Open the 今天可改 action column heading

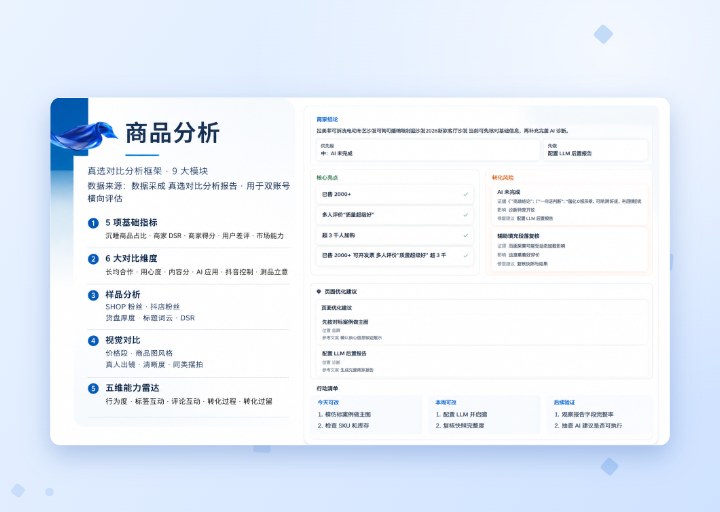pos(328,402)
